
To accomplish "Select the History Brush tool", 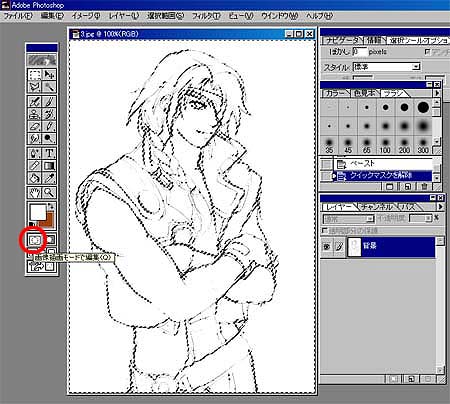I will pyautogui.click(x=49, y=114).
